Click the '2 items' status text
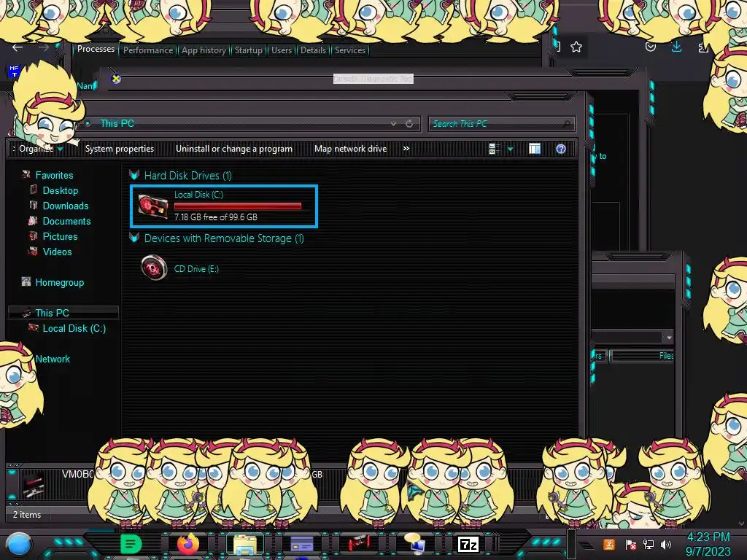 coord(27,515)
